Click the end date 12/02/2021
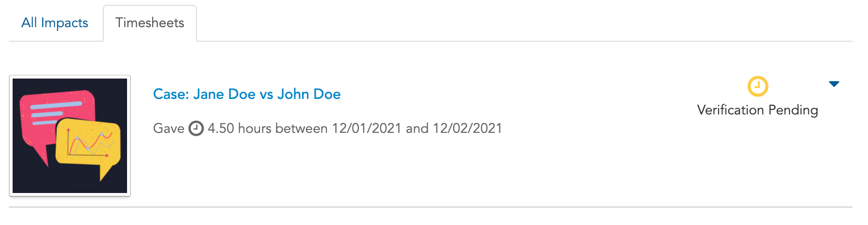The height and width of the screenshot is (225, 868). pos(467,129)
